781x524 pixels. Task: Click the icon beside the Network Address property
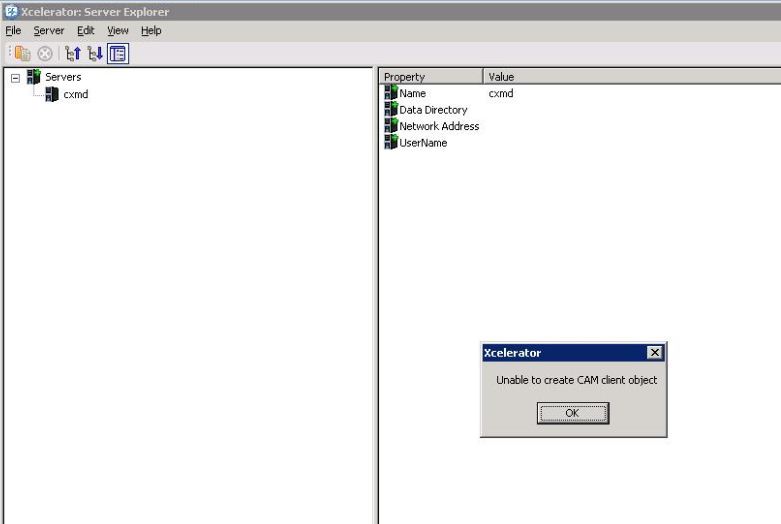[391, 126]
